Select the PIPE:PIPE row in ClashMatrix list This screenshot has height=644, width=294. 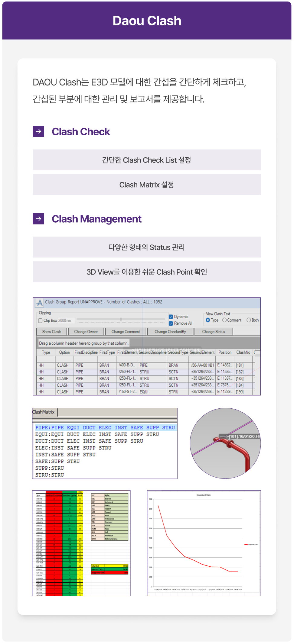tap(105, 428)
